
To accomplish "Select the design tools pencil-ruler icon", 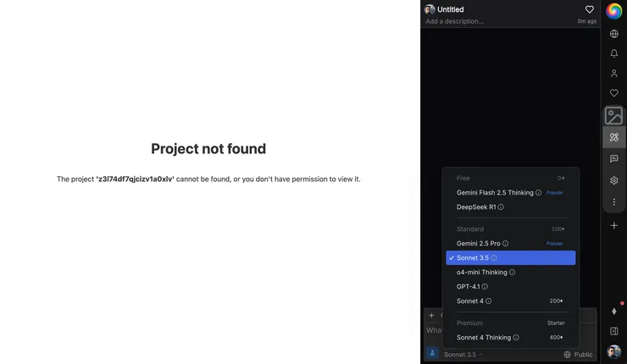I will (x=613, y=137).
